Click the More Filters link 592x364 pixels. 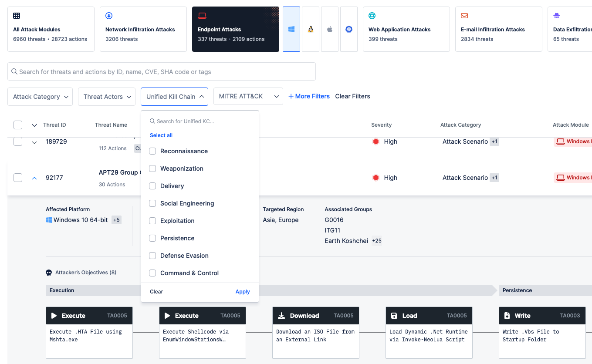309,96
